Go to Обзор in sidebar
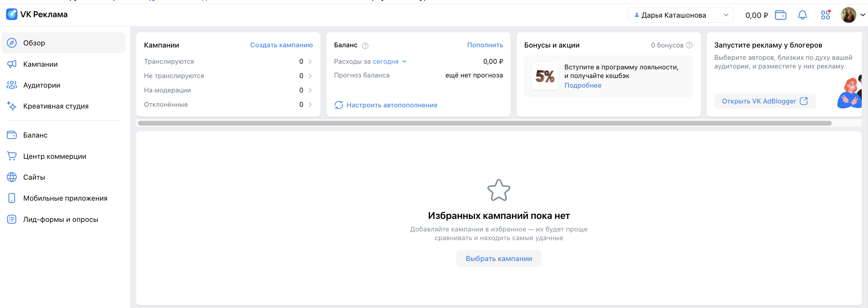 (63, 43)
